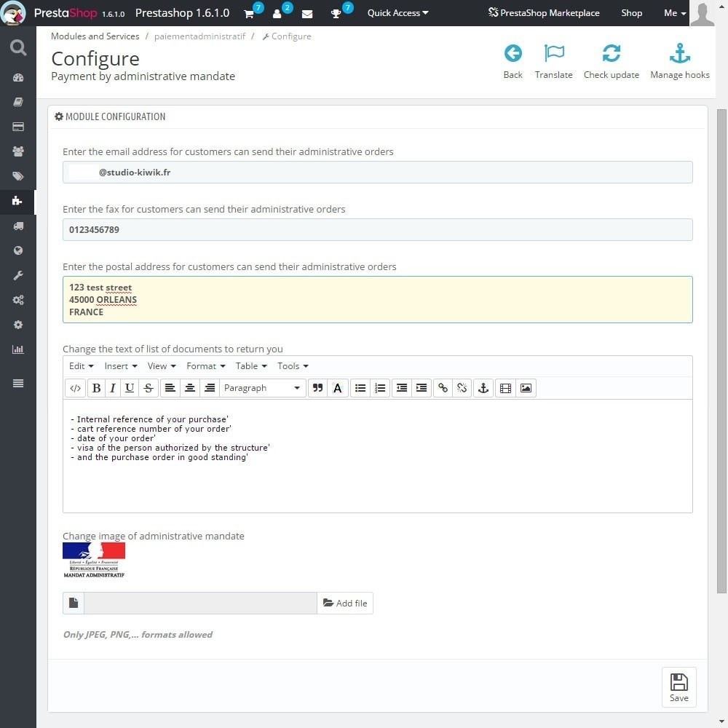728x728 pixels.
Task: Increase indent in editor
Action: pyautogui.click(x=422, y=388)
